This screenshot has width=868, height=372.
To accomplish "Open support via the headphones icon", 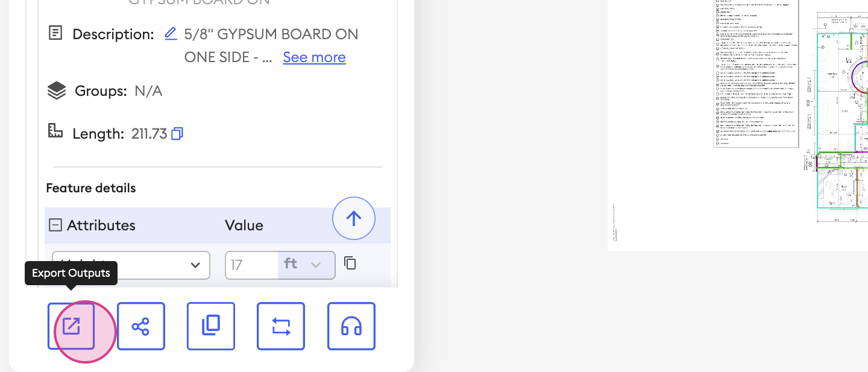I will 351,326.
